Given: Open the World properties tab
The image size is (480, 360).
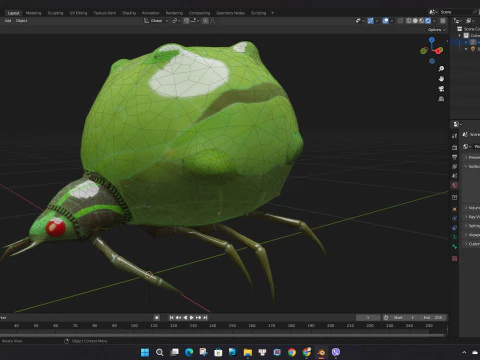Looking at the screenshot, I should pyautogui.click(x=455, y=185).
